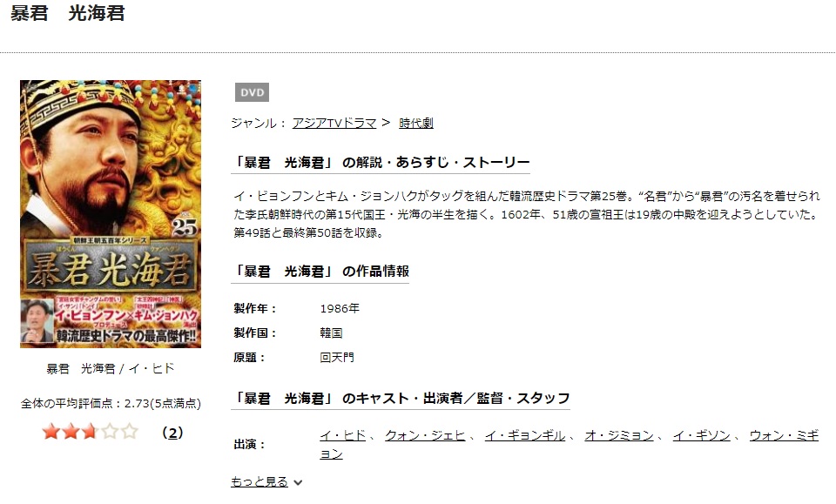The image size is (836, 504).
Task: Open cast member イ・ギョンギル link
Action: coord(524,436)
